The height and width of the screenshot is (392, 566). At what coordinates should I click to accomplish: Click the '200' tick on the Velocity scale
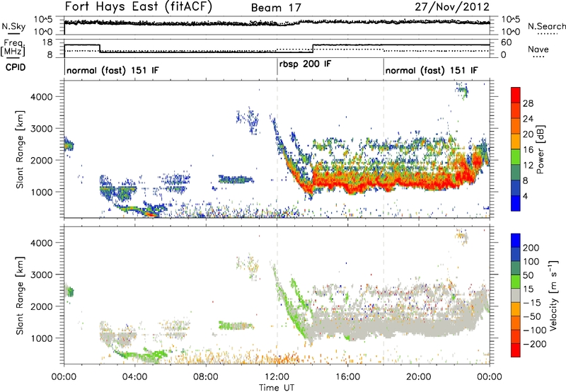[531, 248]
